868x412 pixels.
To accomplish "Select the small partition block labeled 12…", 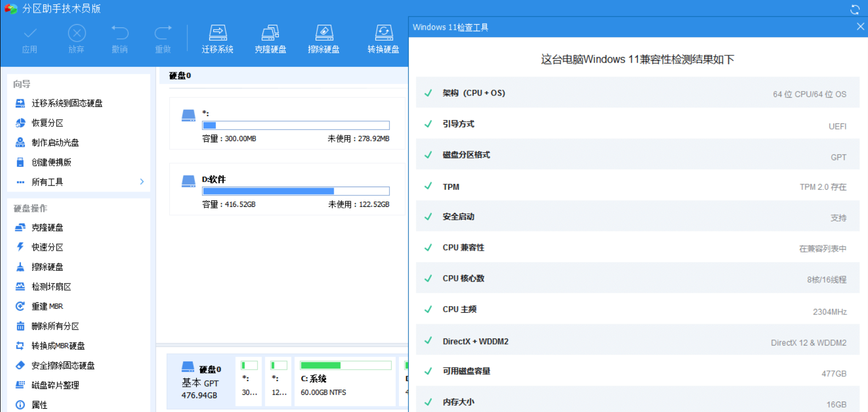I will pos(279,381).
